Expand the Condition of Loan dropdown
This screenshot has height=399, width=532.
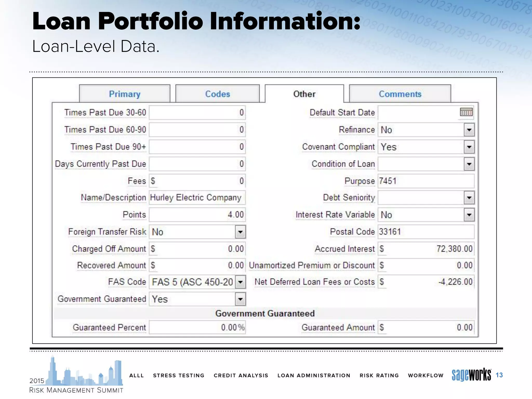pyautogui.click(x=469, y=164)
